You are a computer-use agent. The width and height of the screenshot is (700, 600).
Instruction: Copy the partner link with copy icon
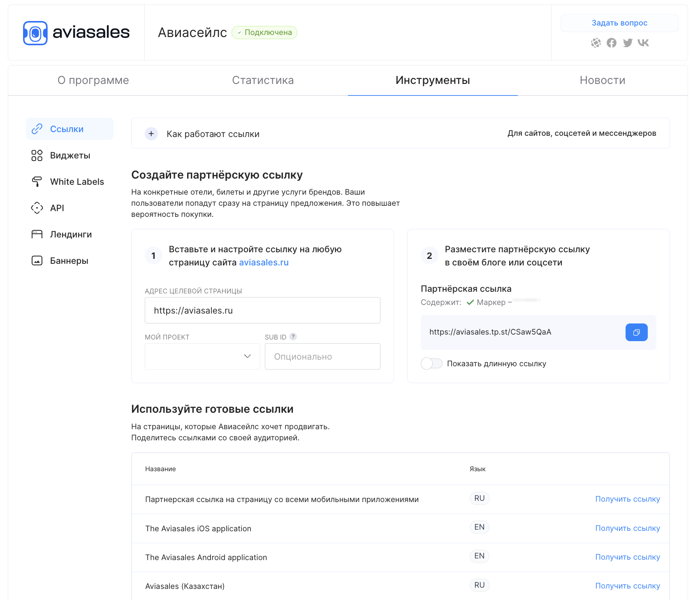pos(636,332)
